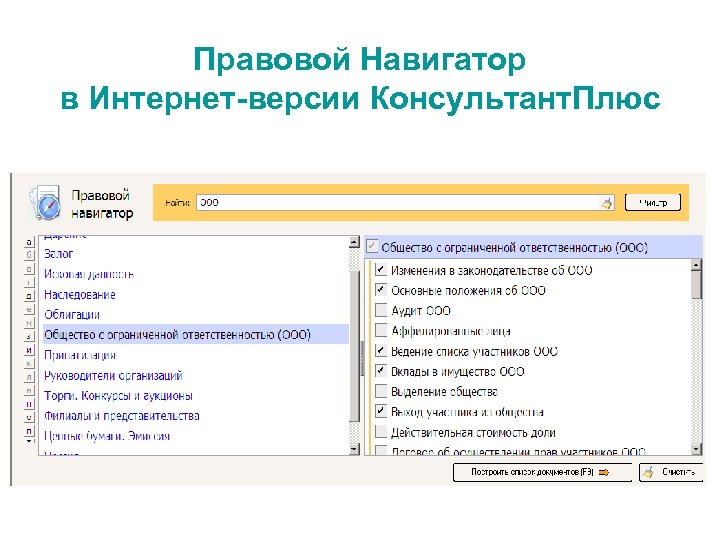Select «Ценные бумаги. Эмиссия» topic
Viewport: 720px width, 540px height.
(107, 436)
